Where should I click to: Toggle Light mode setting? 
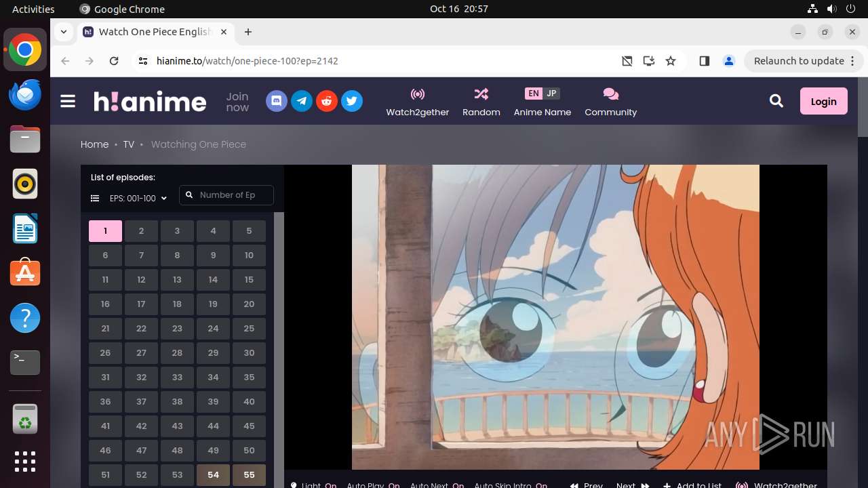coord(313,485)
